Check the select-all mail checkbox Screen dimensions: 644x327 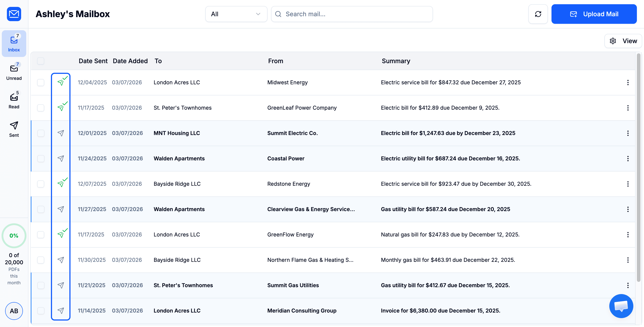coord(41,61)
